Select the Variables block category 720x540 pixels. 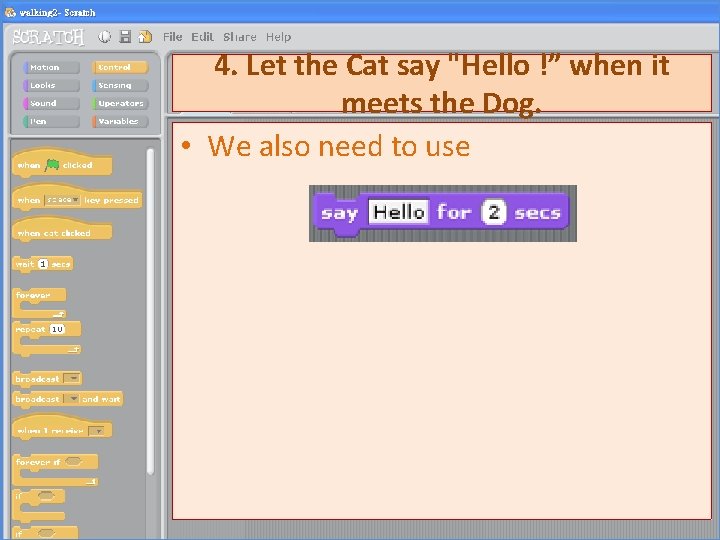click(x=120, y=121)
